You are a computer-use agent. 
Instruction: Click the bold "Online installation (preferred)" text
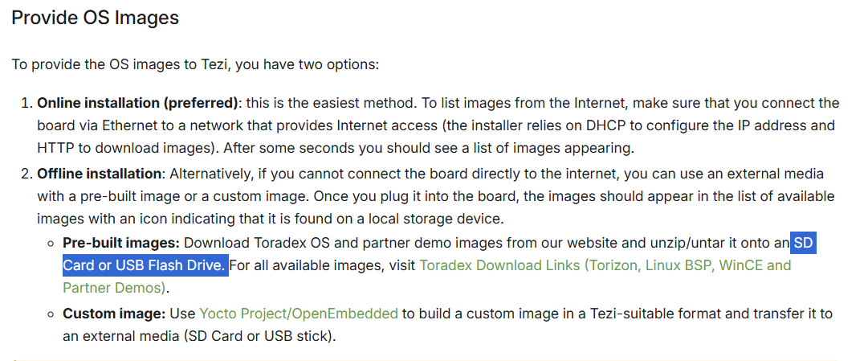click(x=138, y=103)
